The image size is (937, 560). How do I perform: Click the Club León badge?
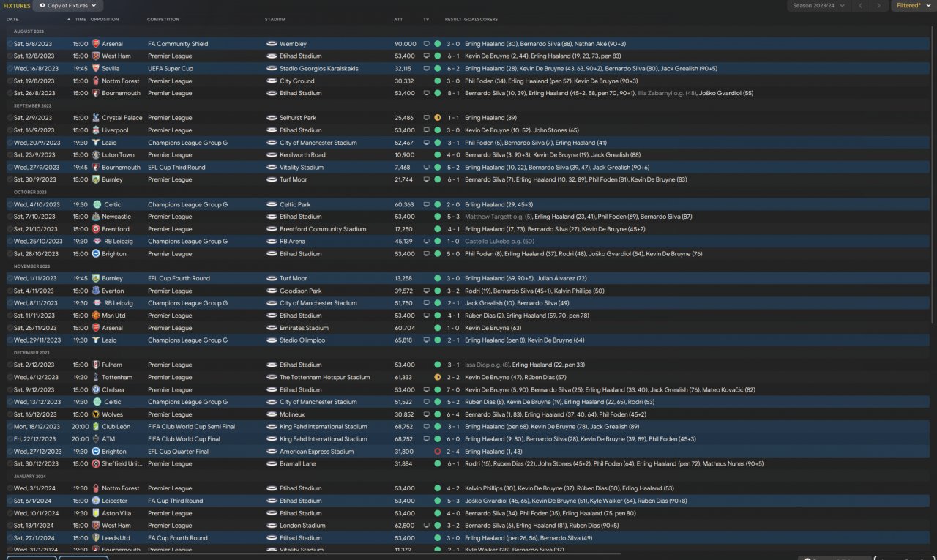click(96, 427)
